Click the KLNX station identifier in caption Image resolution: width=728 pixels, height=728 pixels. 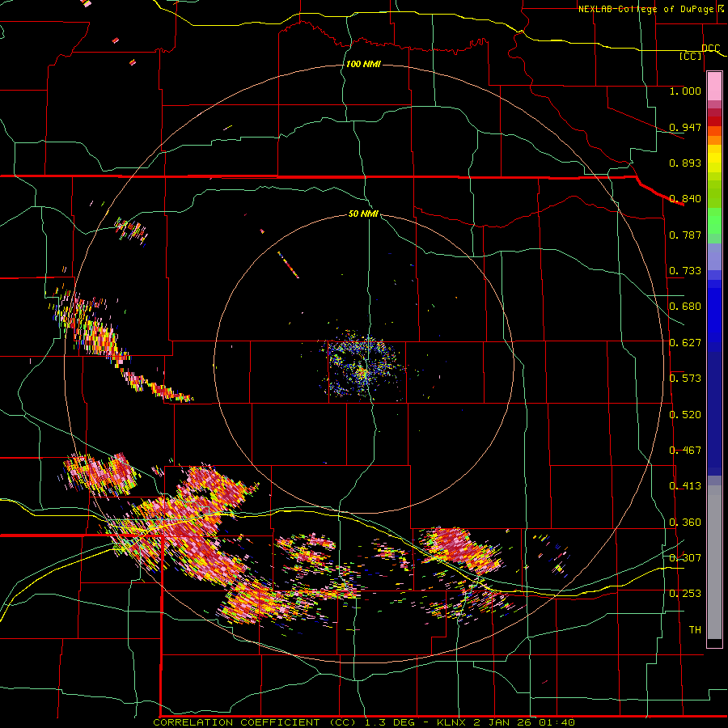pos(452,722)
